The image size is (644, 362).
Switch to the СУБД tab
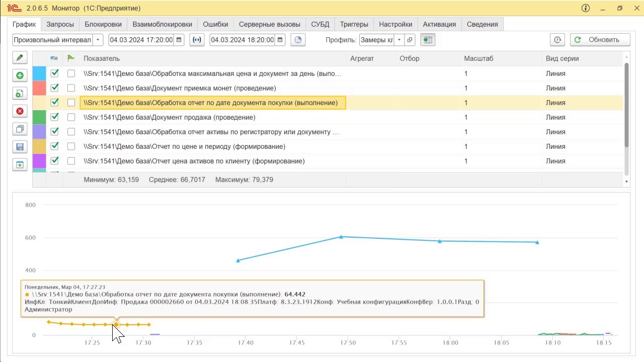320,24
